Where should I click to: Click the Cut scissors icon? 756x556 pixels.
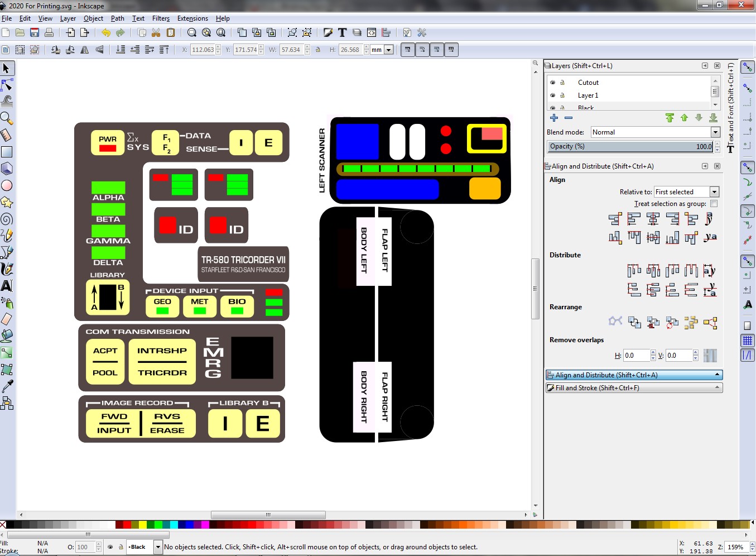156,32
